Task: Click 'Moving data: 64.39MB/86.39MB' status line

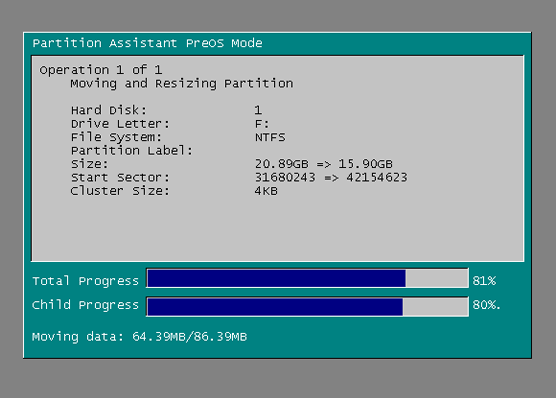Action: (x=139, y=336)
